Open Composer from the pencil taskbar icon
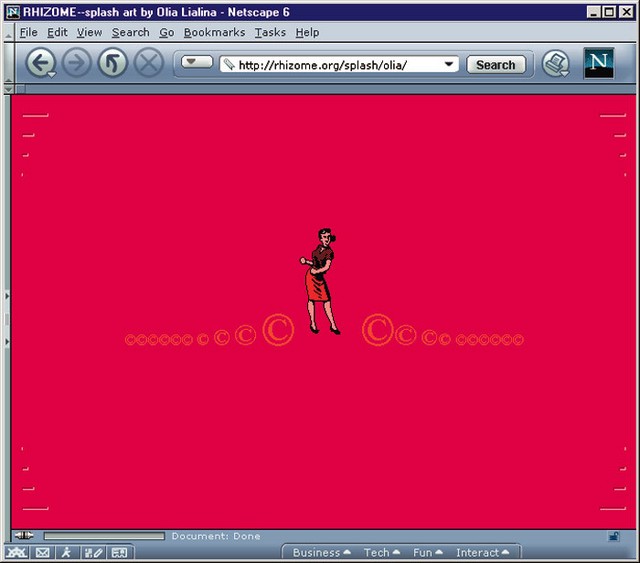640x563 pixels. coord(93,553)
